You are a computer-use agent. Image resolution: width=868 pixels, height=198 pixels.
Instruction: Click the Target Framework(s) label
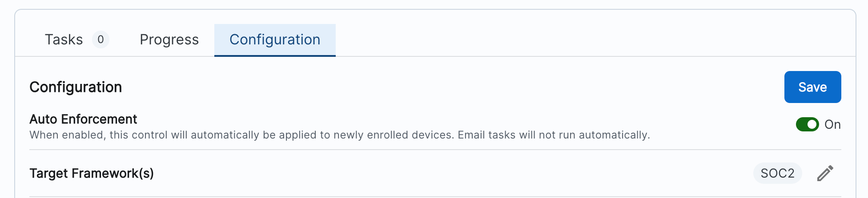click(92, 173)
